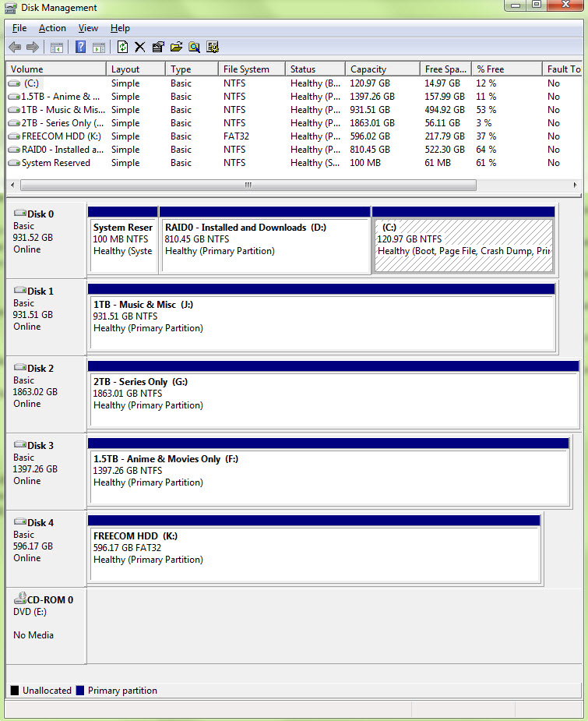Select the (C:) 120.97 GB partition block

(463, 240)
